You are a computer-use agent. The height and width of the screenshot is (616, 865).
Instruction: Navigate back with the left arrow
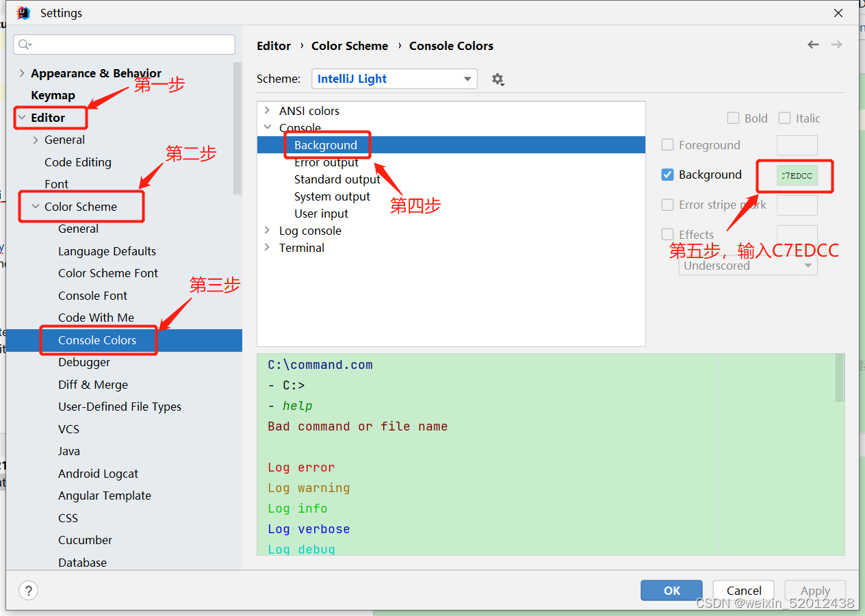click(x=813, y=44)
